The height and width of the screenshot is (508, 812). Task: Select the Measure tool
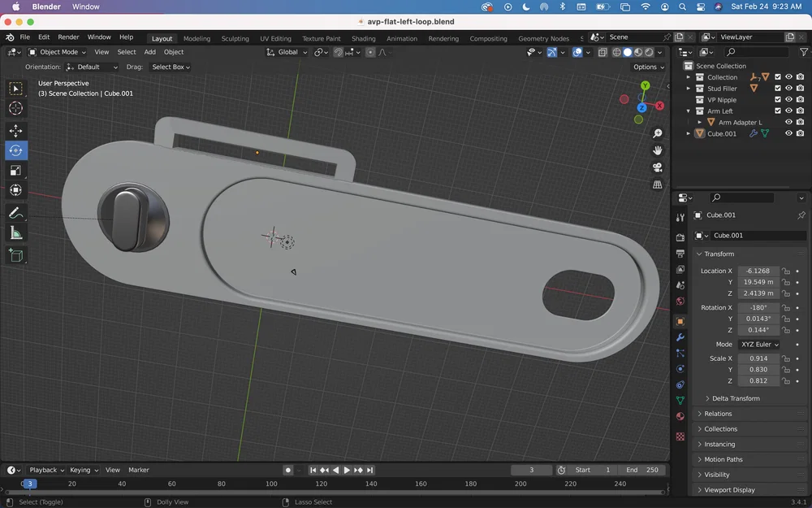coord(15,233)
